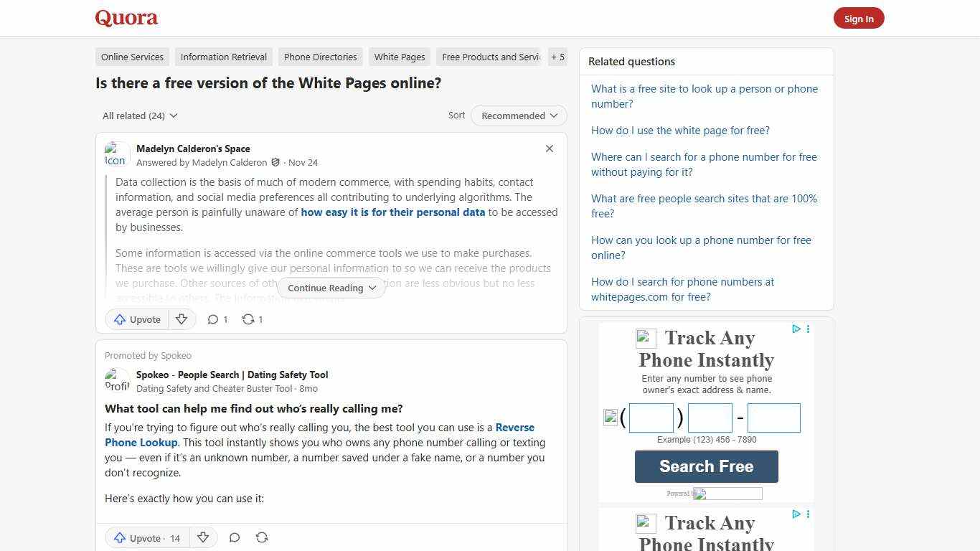Expand the Continue Reading section
This screenshot has height=551, width=980.
[331, 288]
